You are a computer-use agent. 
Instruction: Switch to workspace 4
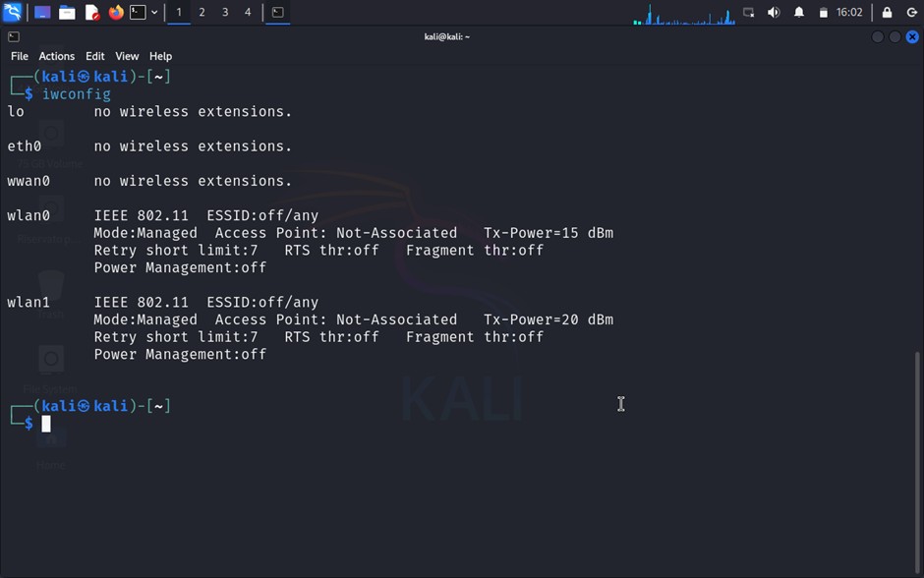click(248, 13)
